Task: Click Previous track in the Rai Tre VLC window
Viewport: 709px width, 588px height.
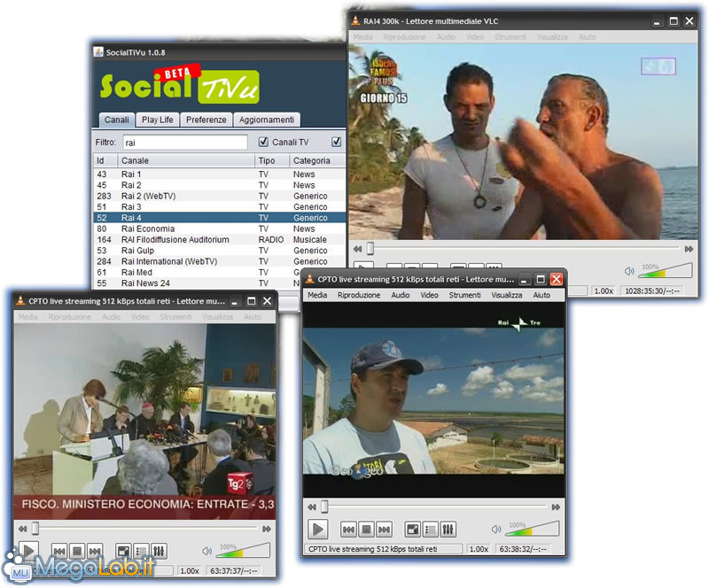Action: [x=348, y=530]
